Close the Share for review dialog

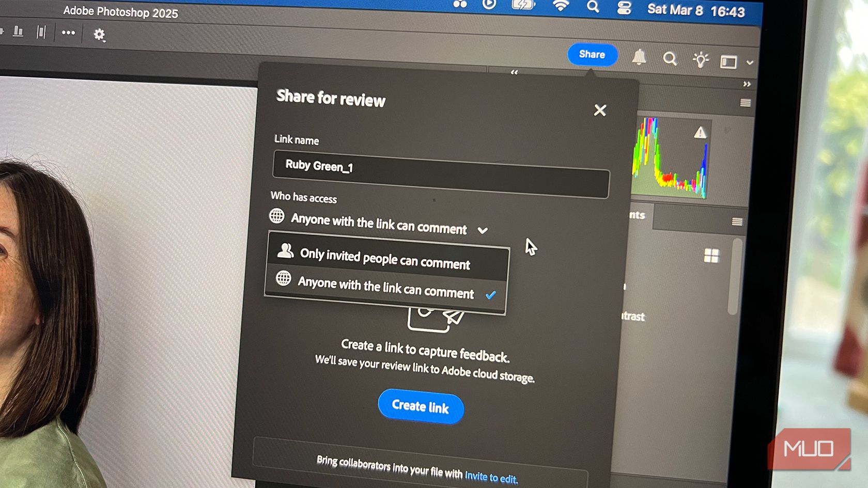[x=600, y=110]
